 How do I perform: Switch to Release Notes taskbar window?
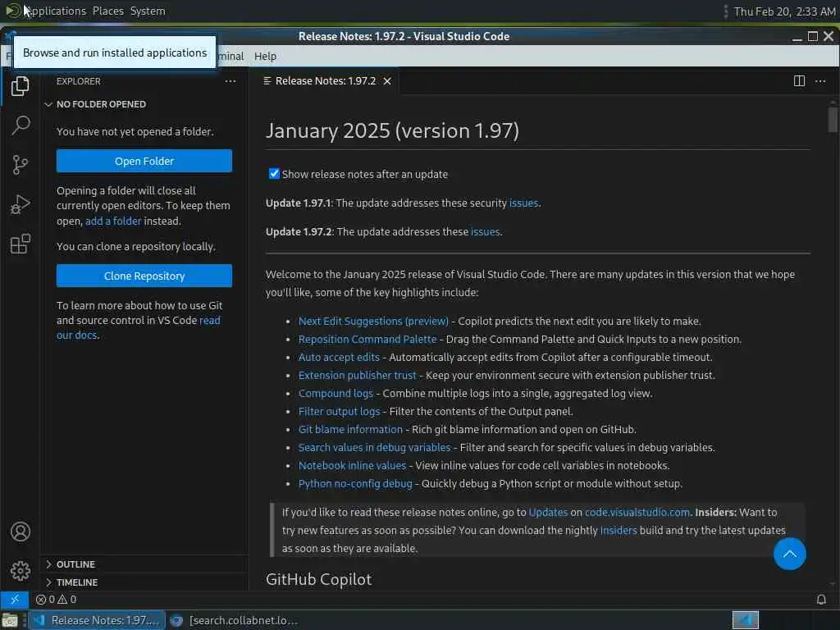[x=97, y=620]
